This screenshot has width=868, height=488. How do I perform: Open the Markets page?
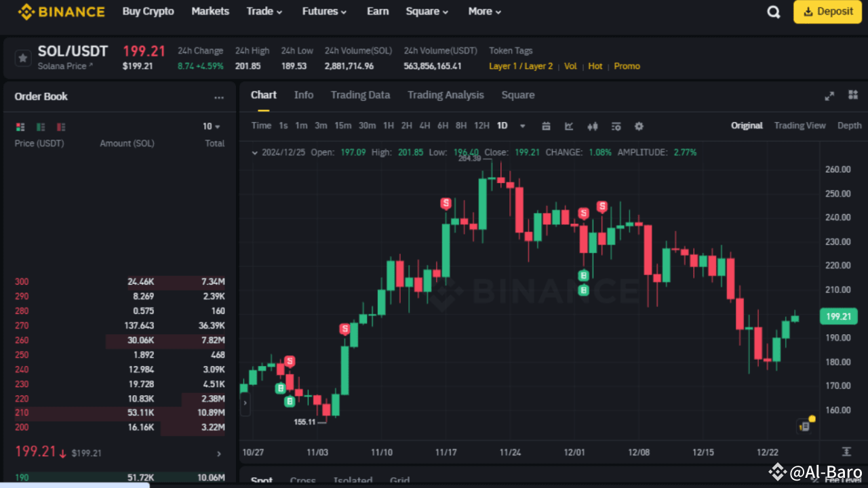click(x=210, y=12)
